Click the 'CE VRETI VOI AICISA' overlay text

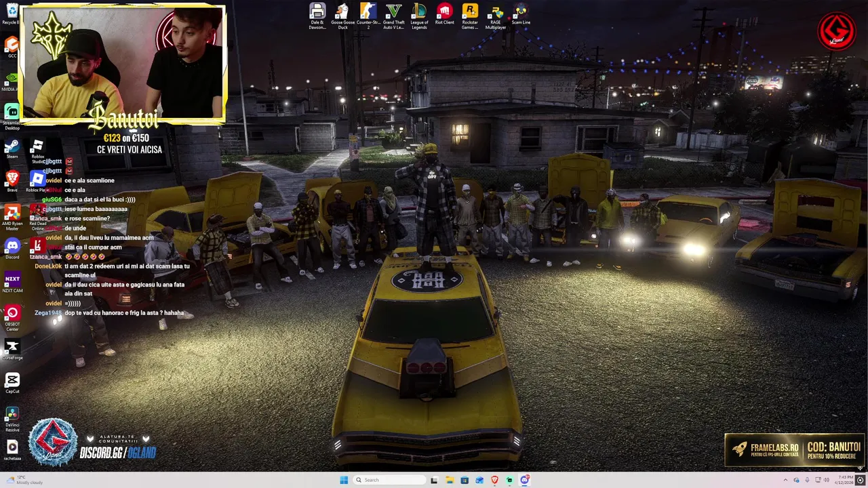tap(130, 150)
